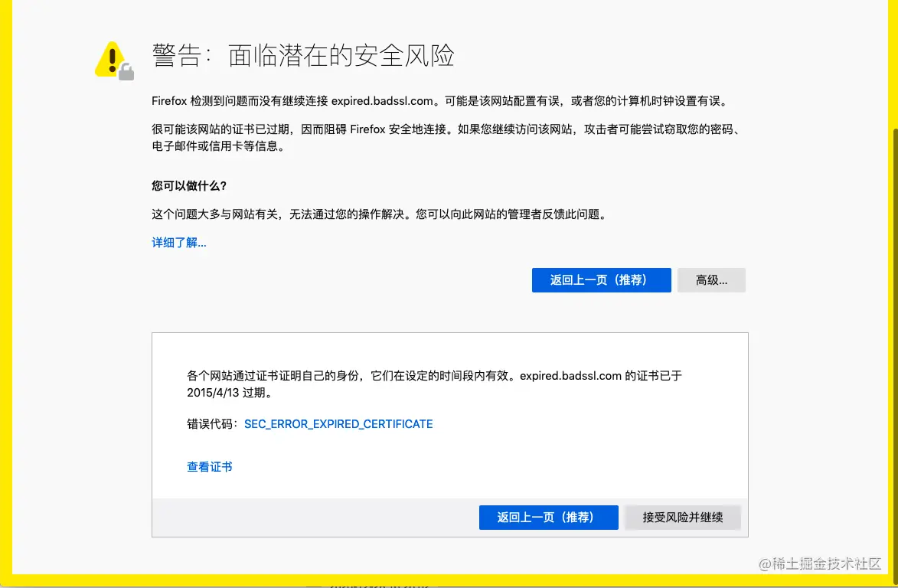Open the 查看证书 link

tap(210, 466)
